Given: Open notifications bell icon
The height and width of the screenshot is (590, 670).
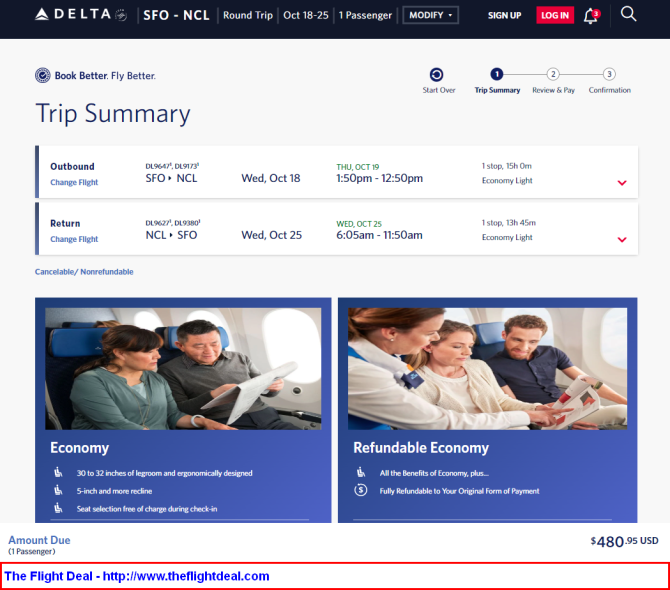Looking at the screenshot, I should point(592,16).
